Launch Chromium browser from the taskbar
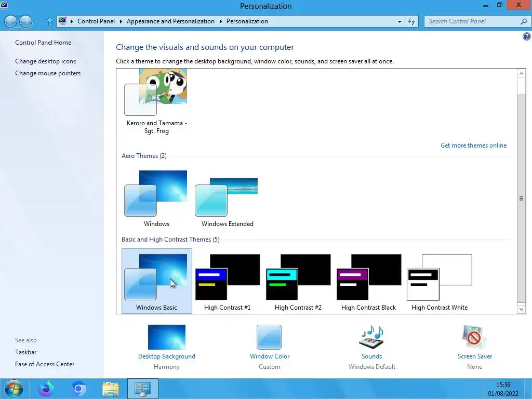532x399 pixels. coord(78,389)
